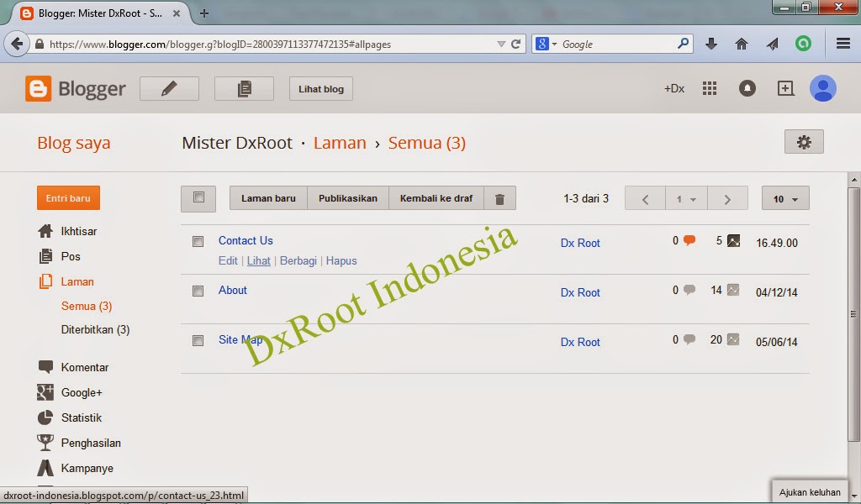Screen dimensions: 861x504
Task: Click the Edit link under Contact Us
Action: coord(228,260)
